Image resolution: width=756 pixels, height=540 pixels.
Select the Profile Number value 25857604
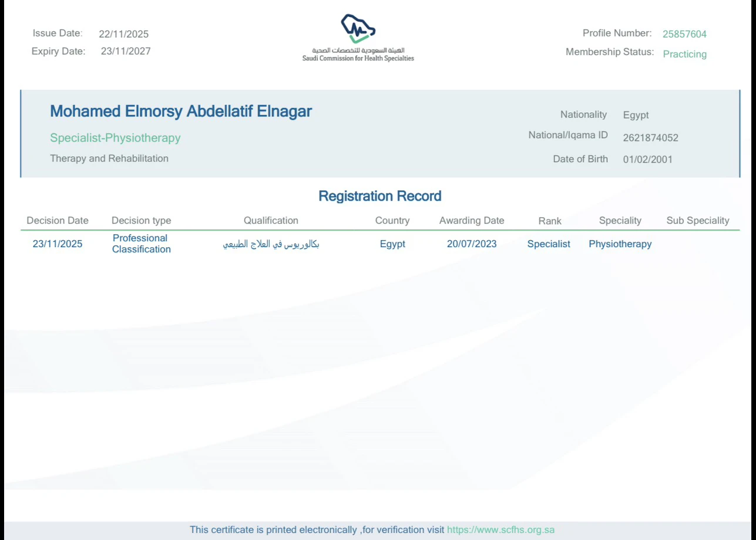tap(684, 34)
